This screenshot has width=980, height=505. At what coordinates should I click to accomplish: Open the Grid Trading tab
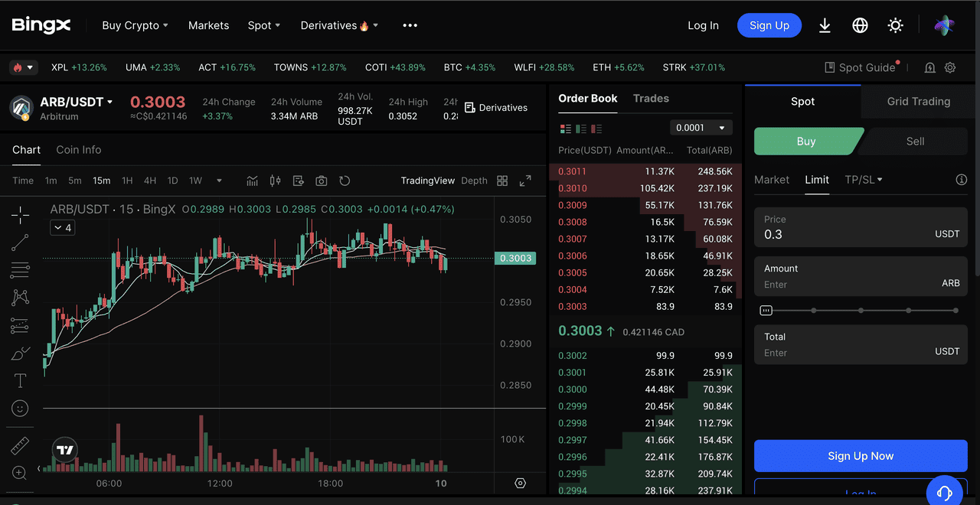[918, 102]
